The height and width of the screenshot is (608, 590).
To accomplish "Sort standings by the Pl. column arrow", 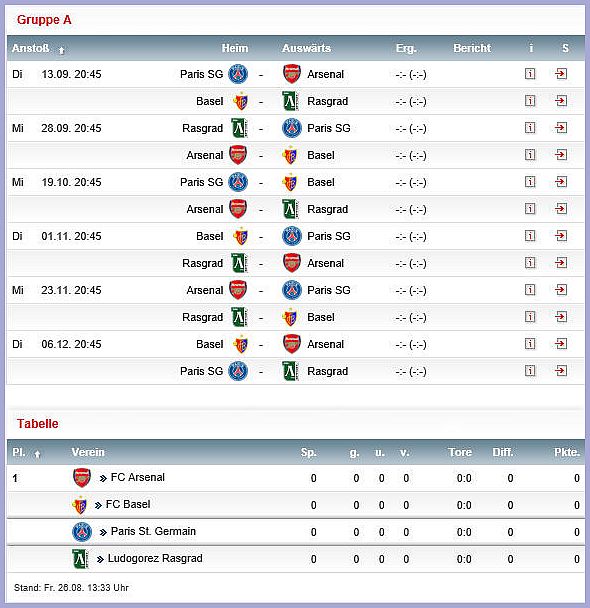I will pos(37,454).
